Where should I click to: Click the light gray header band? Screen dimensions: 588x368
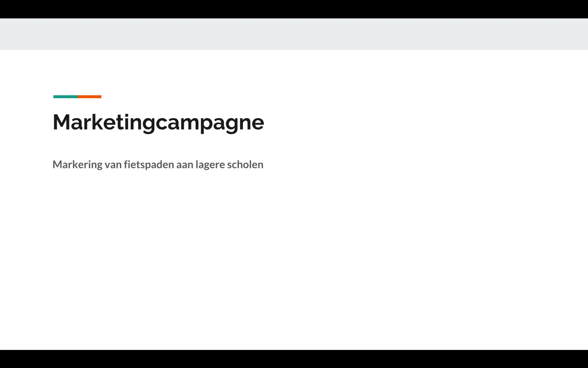pos(294,34)
